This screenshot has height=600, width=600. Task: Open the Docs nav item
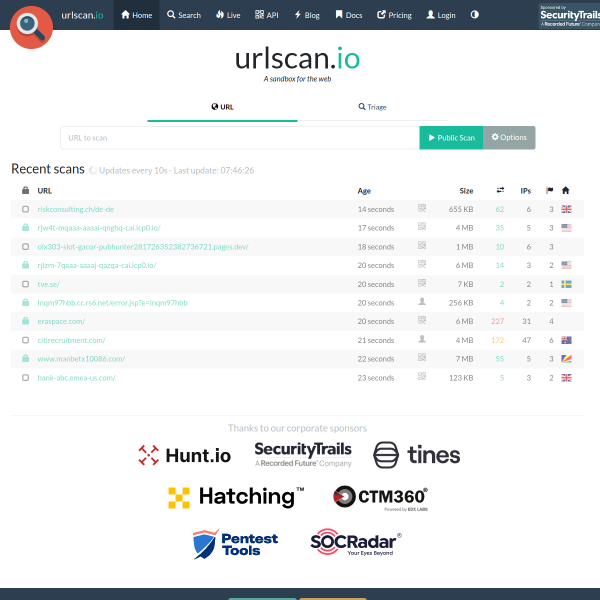pyautogui.click(x=349, y=15)
